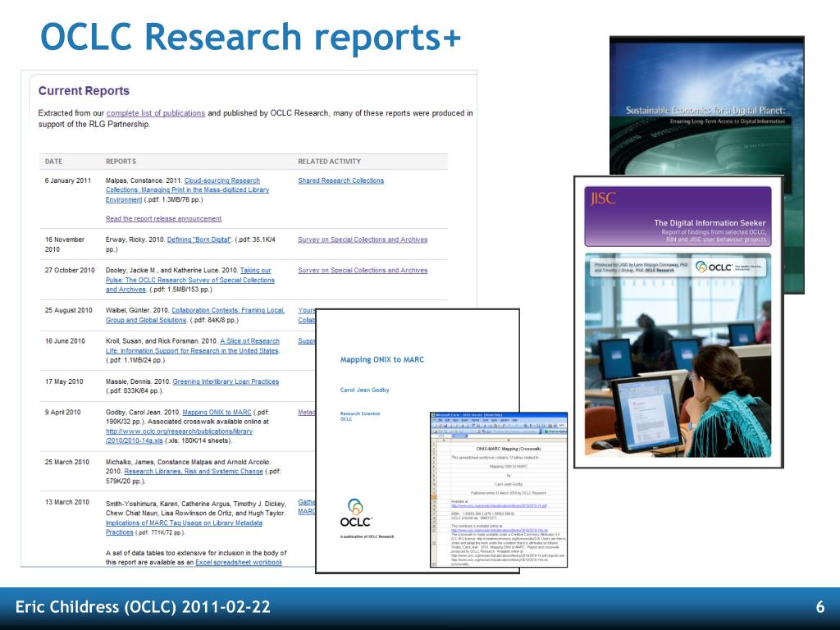840x630 pixels.
Task: Click the '25 August 2010' date cell
Action: pos(69,310)
